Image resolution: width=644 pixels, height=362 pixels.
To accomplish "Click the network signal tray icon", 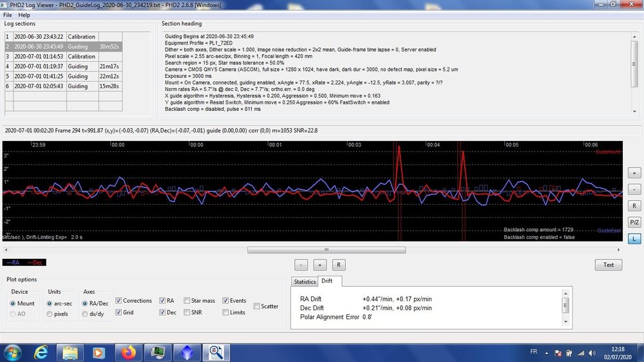I will pos(580,353).
